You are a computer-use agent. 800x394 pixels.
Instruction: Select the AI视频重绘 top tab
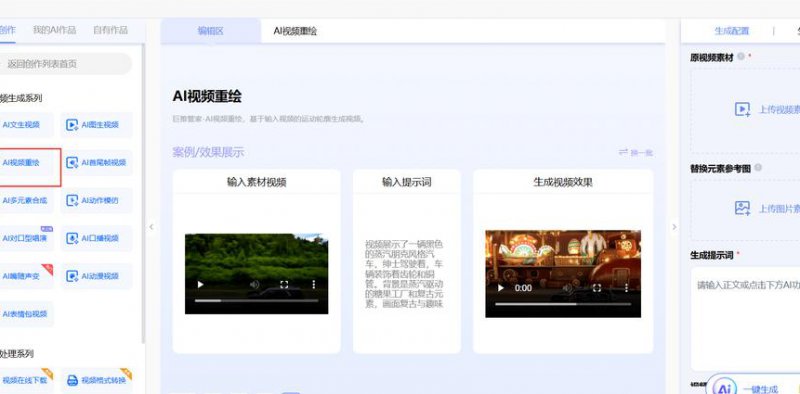tap(295, 31)
